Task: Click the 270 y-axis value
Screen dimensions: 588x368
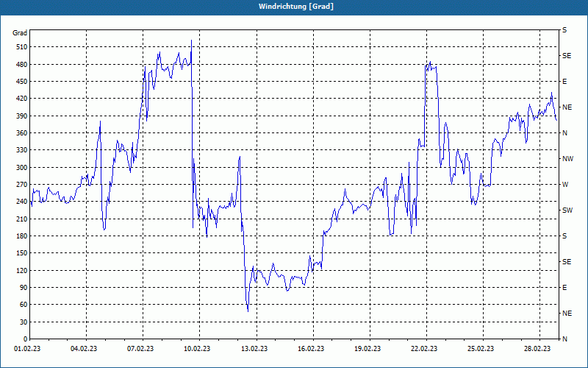Action: pos(22,185)
